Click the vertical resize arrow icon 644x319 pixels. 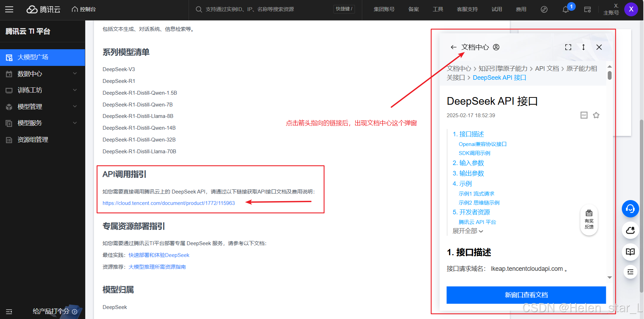point(584,47)
